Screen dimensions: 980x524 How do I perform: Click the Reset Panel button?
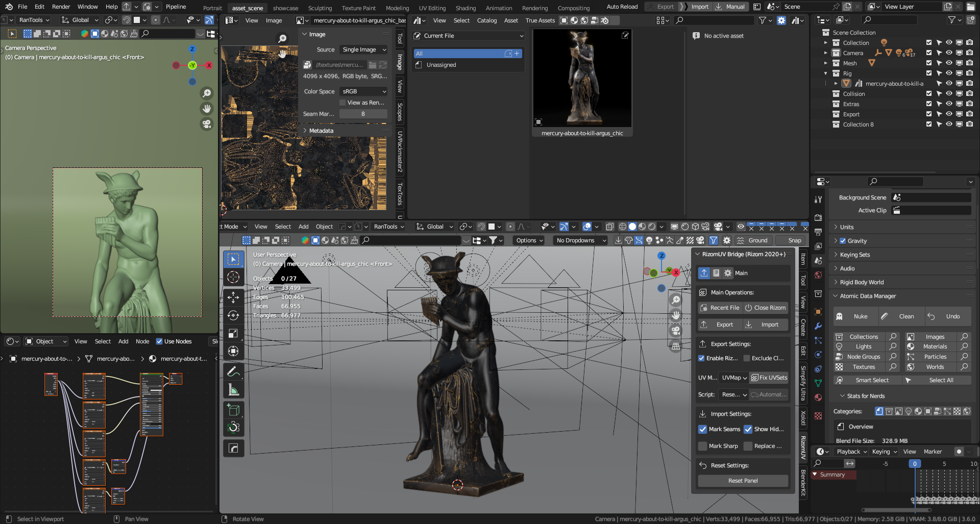pos(743,480)
